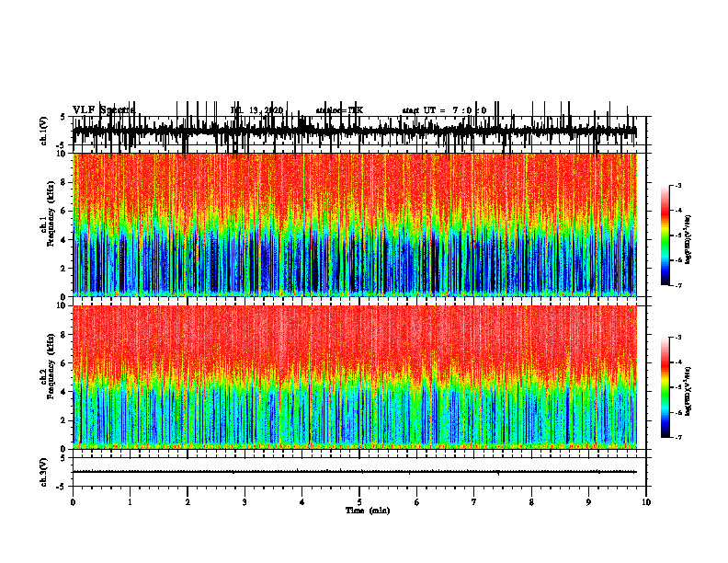This screenshot has width=728, height=563.
Task: Click inside the ch.1 spectrogram panel
Action: (355, 224)
